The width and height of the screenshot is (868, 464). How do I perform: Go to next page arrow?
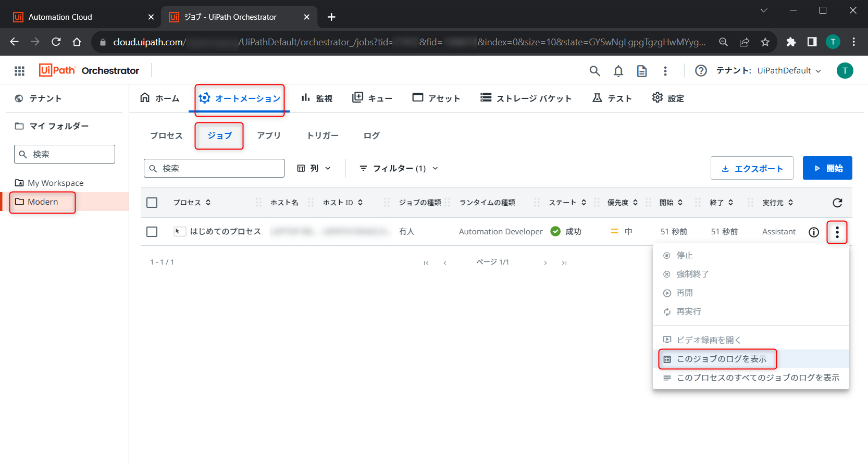[x=545, y=263]
